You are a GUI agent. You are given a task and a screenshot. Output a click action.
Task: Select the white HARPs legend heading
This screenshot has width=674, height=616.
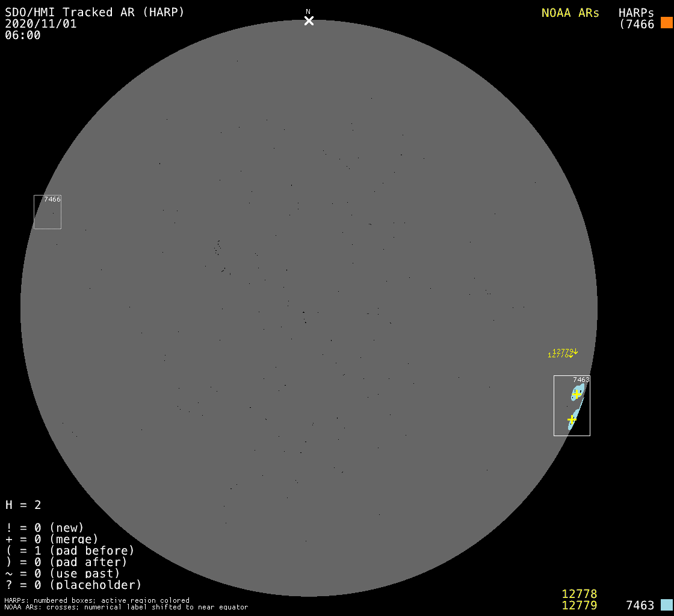point(636,13)
